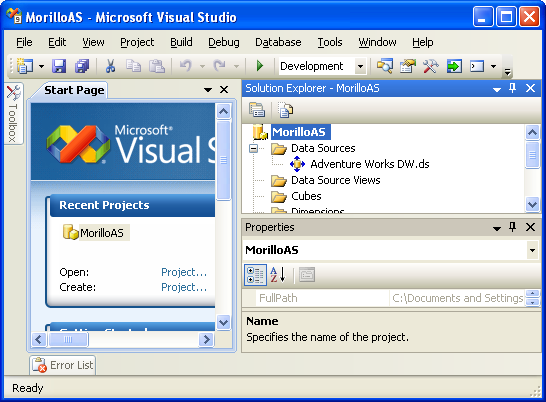546x402 pixels.
Task: Click the Open Project... link
Action: 184,272
